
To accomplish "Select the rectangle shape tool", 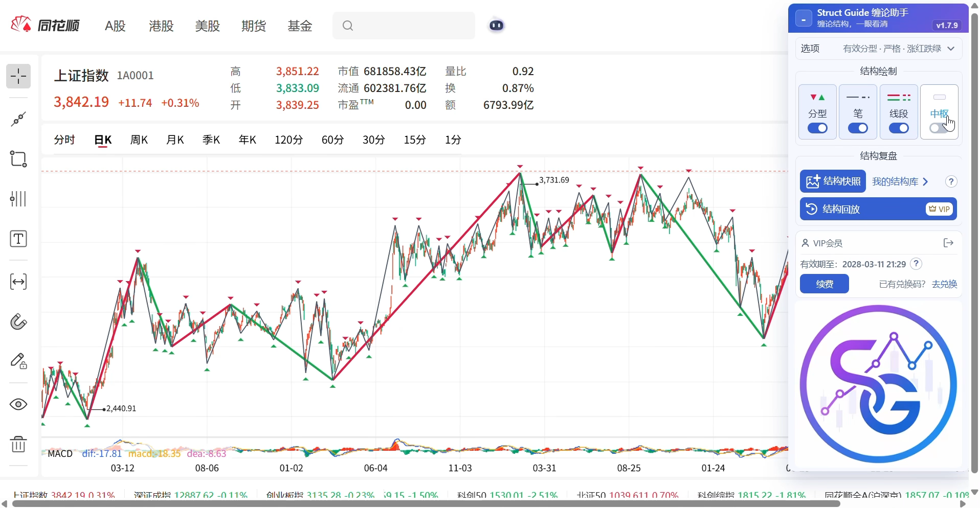I will pyautogui.click(x=18, y=159).
